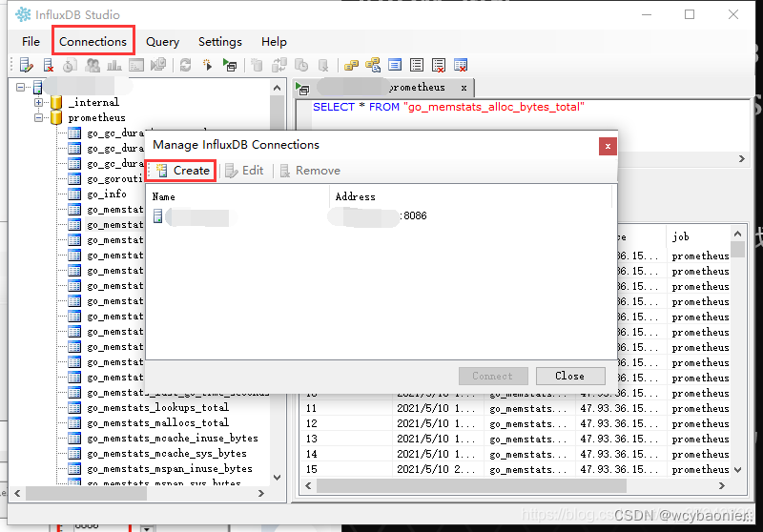This screenshot has width=763, height=532.
Task: Click results grid scroll-left arrow
Action: click(x=308, y=485)
